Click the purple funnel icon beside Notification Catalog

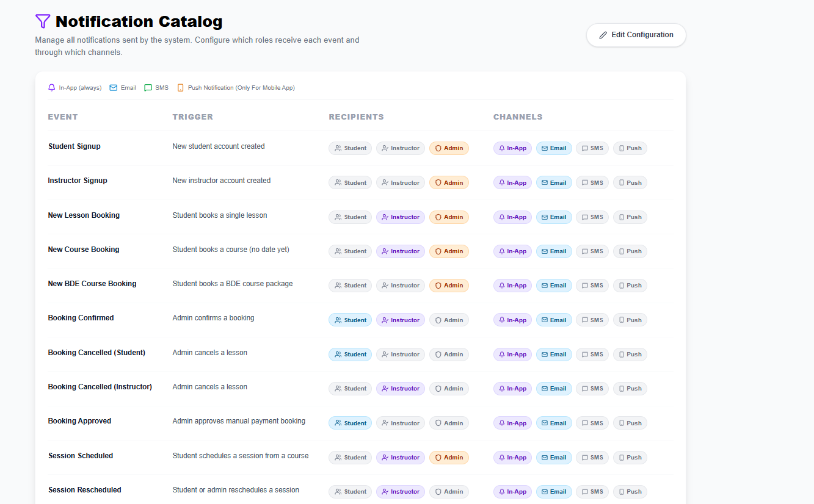click(42, 21)
